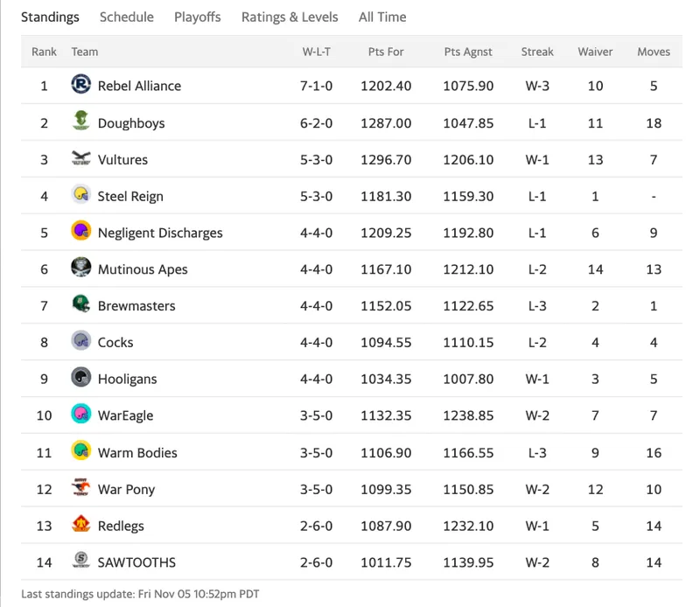Click the Doughboys soldier logo
Image resolution: width=700 pixels, height=607 pixels.
point(80,121)
